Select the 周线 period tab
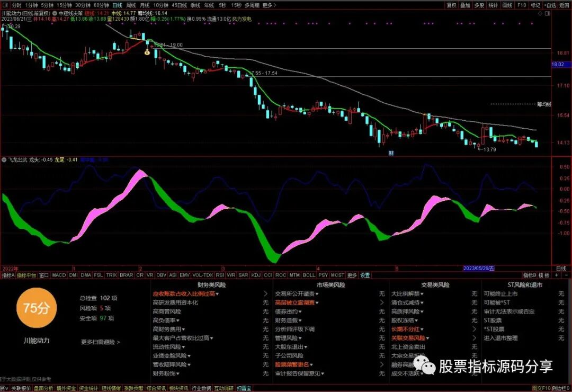The image size is (572, 392). click(131, 5)
